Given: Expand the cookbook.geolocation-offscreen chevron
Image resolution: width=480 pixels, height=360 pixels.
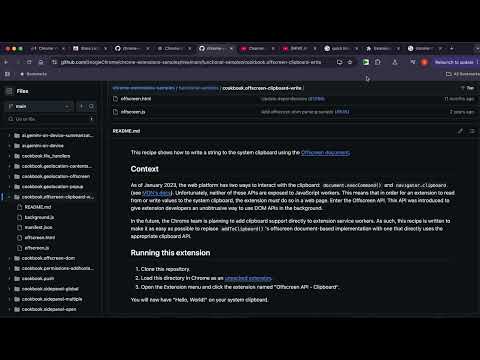Looking at the screenshot, I should pyautogui.click(x=9, y=176).
